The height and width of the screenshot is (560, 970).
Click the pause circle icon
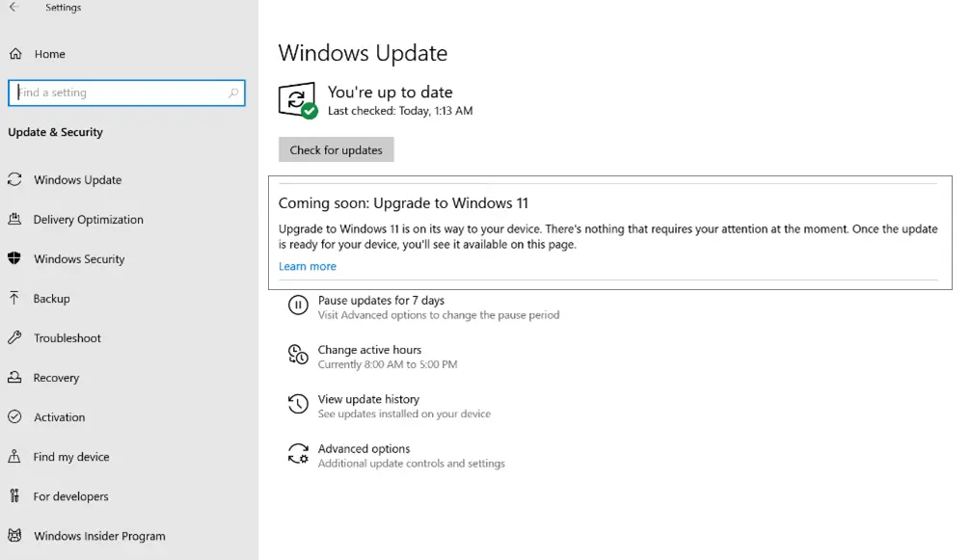[x=298, y=306]
